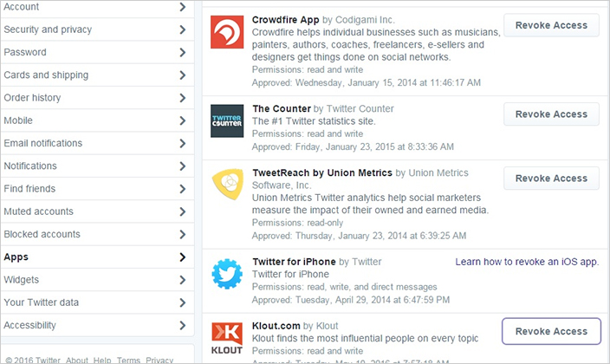Go to Password settings
The image size is (610, 364).
point(25,52)
